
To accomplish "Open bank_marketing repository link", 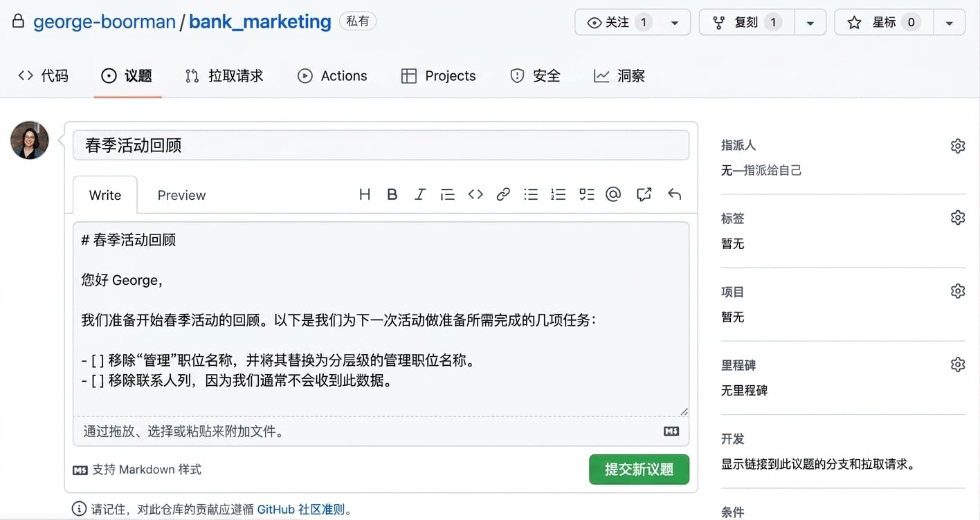I will 260,21.
